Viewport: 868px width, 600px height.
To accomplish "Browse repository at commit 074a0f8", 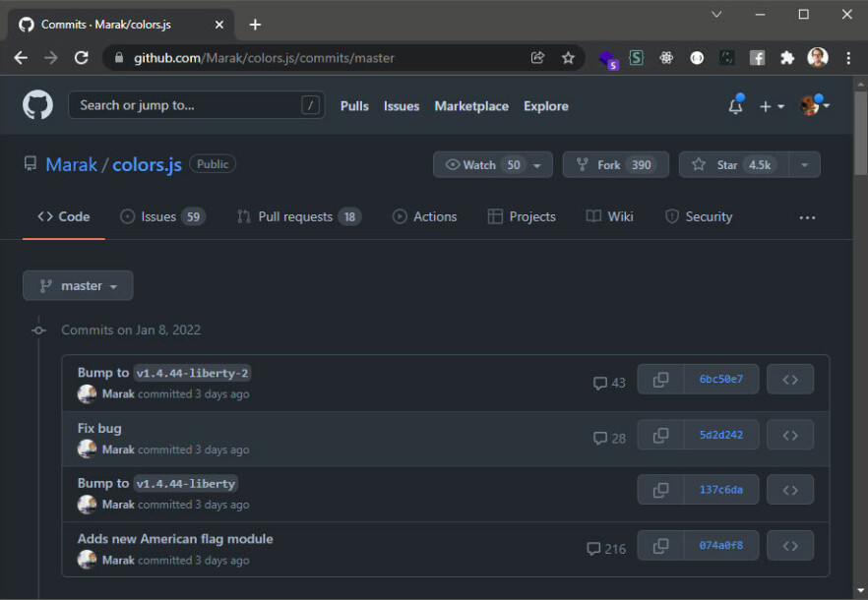I will 790,546.
